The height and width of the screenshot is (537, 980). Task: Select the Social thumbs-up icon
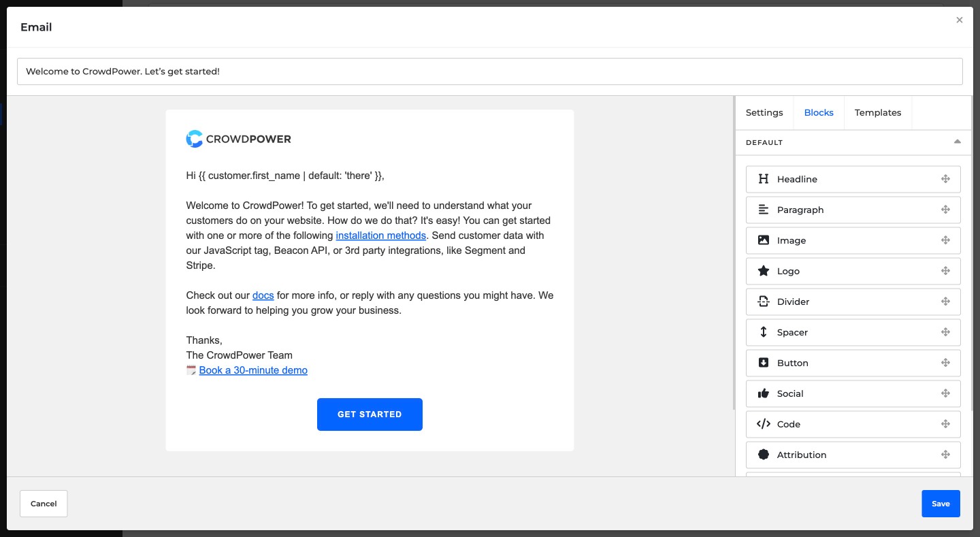coord(764,393)
